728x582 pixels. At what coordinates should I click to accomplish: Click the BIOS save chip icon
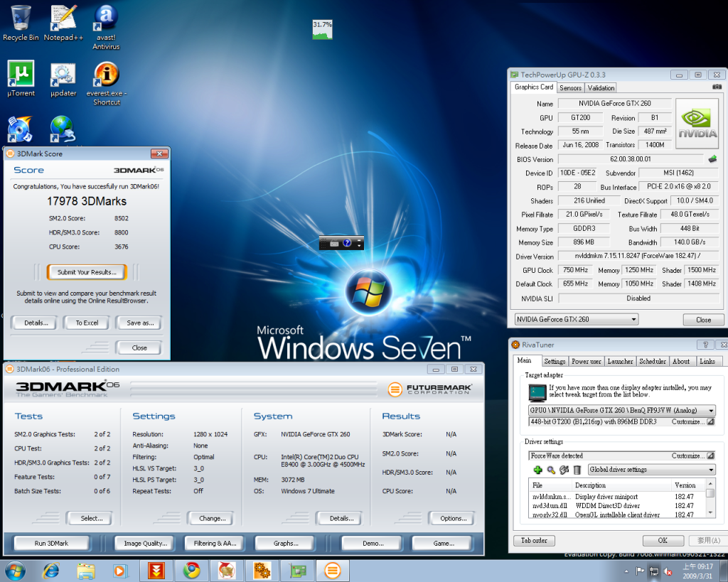coord(712,159)
